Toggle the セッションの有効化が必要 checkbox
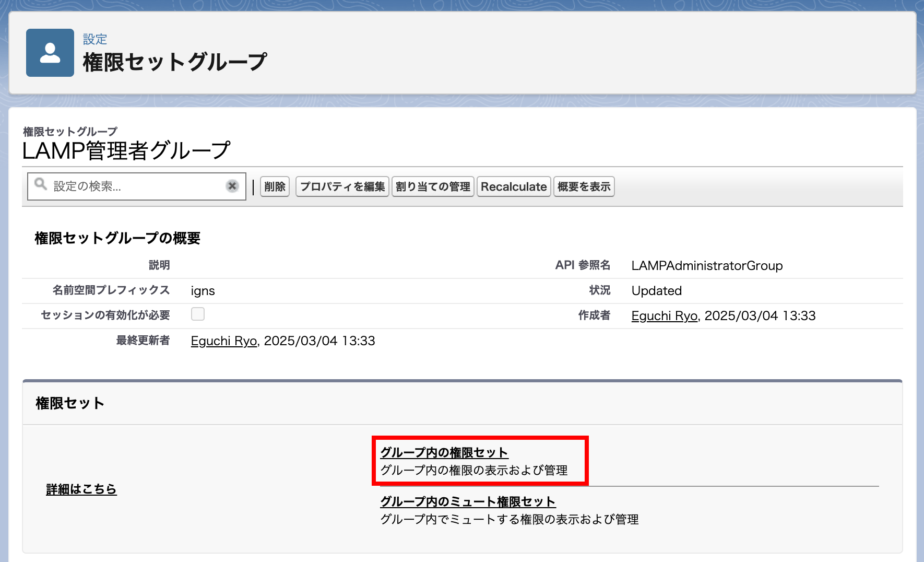Image resolution: width=924 pixels, height=562 pixels. point(198,314)
